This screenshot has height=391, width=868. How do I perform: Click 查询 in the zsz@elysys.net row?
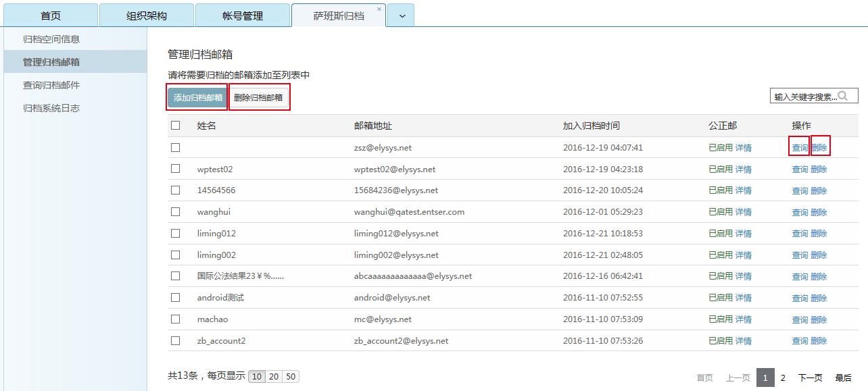[x=799, y=147]
